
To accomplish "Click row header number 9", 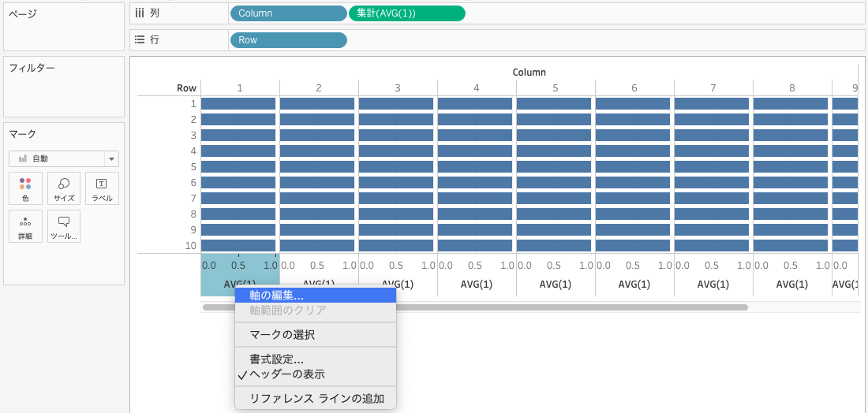I will pos(194,230).
